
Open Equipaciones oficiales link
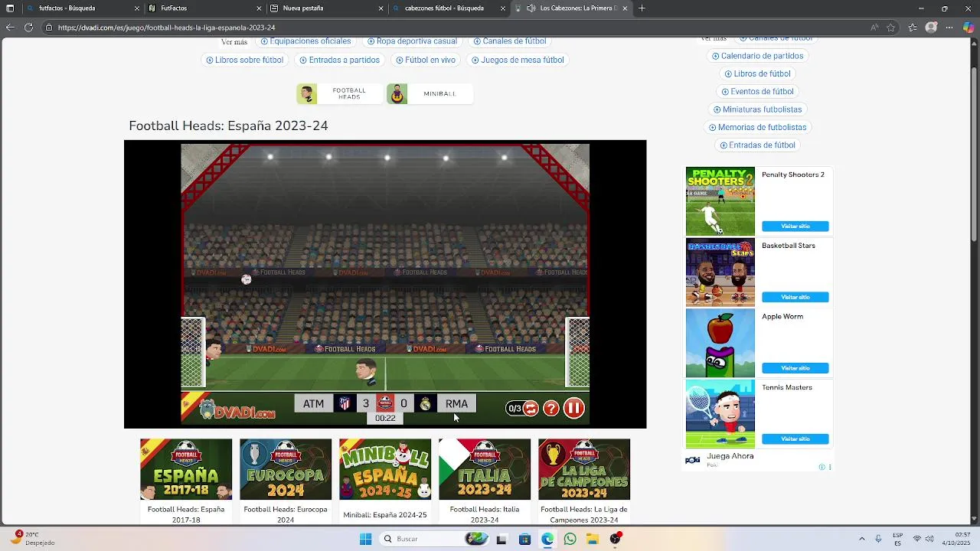coord(305,41)
